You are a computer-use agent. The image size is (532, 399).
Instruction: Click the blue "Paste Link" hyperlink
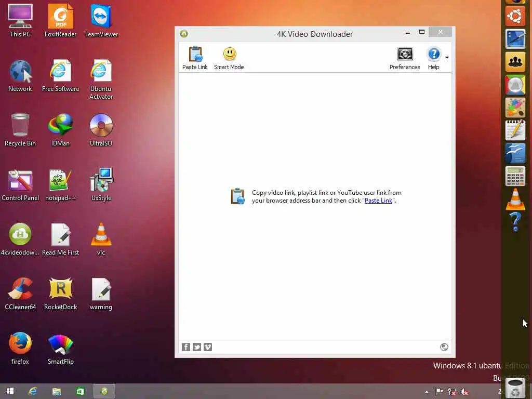[x=378, y=201]
